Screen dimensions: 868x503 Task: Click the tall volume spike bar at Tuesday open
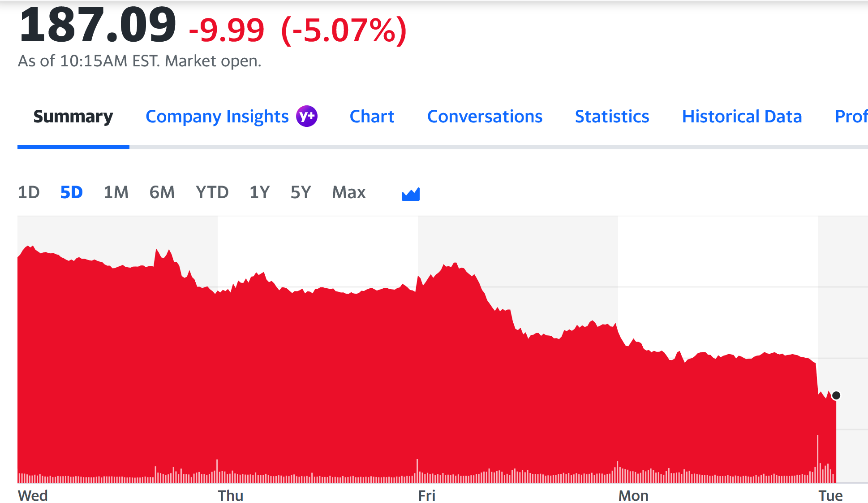pos(817,457)
